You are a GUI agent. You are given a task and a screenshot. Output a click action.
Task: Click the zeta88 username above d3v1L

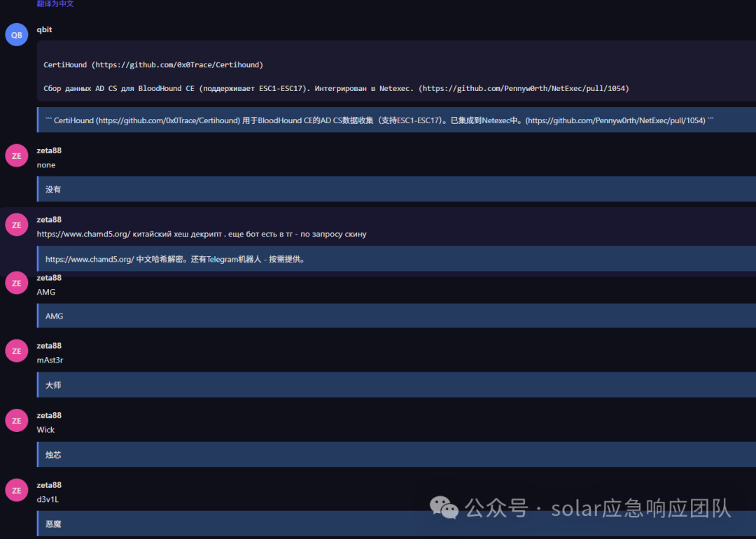pos(49,485)
